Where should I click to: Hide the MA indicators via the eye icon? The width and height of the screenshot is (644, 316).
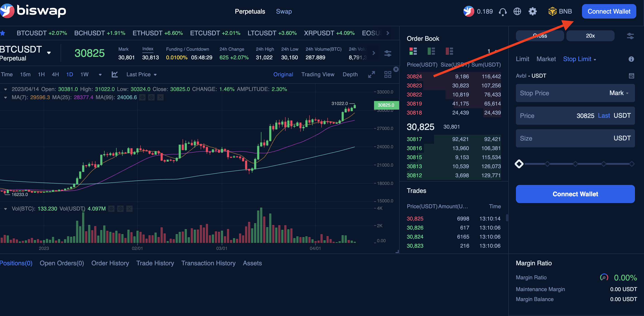click(142, 97)
